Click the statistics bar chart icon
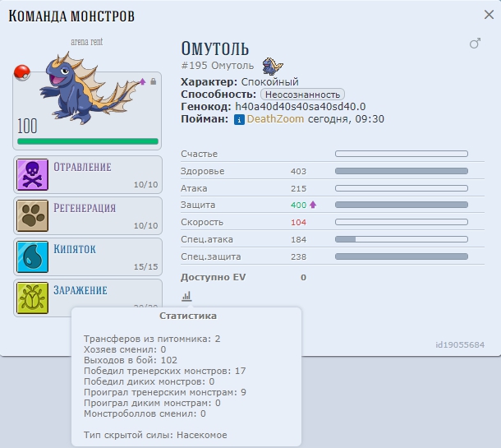The image size is (501, 448). coord(186,296)
